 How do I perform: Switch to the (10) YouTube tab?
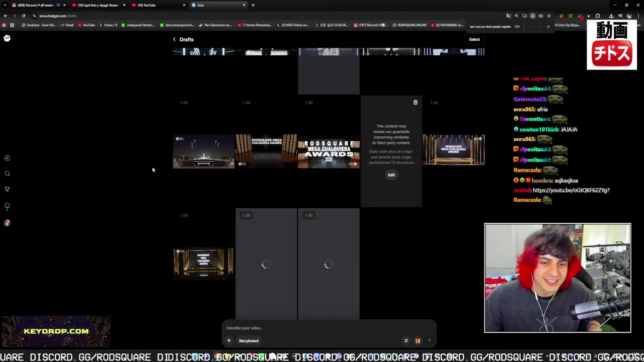click(x=158, y=5)
